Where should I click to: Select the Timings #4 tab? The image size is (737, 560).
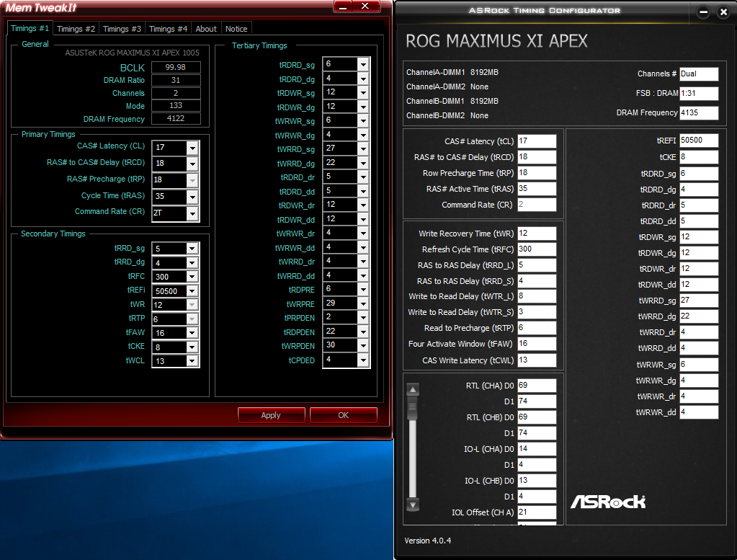pyautogui.click(x=169, y=29)
